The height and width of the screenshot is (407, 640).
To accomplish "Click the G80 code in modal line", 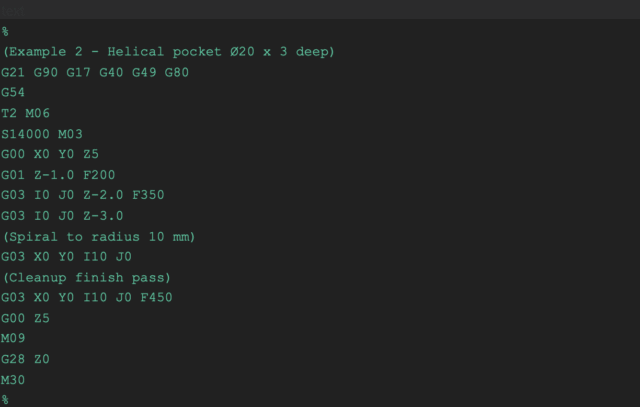I will click(175, 72).
